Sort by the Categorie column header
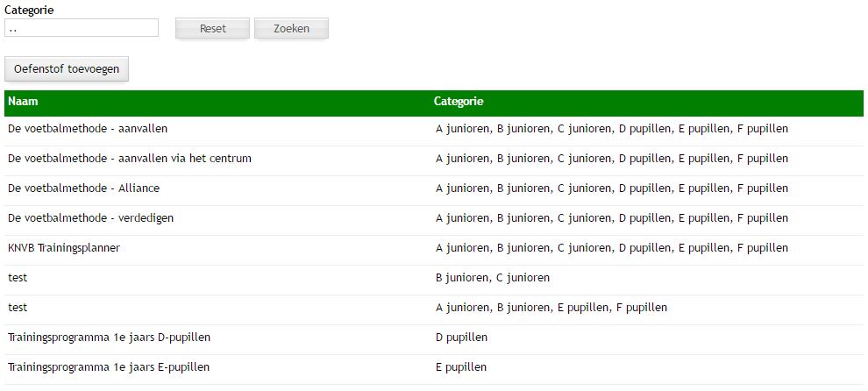Image resolution: width=868 pixels, height=391 pixels. tap(459, 102)
